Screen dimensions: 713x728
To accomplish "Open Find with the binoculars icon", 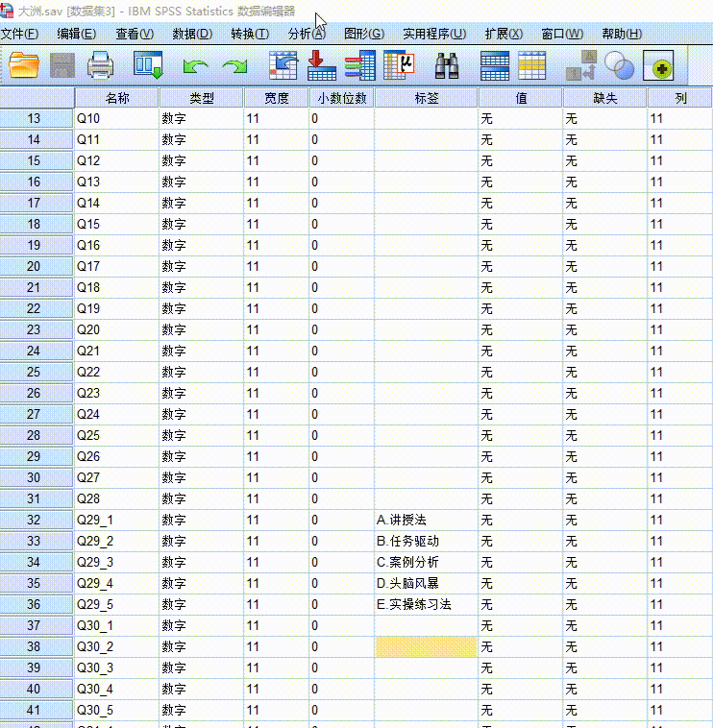I will point(447,65).
